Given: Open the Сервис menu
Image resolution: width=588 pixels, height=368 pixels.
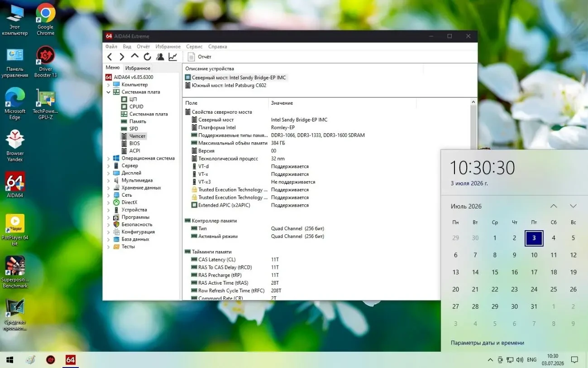Looking at the screenshot, I should [194, 47].
